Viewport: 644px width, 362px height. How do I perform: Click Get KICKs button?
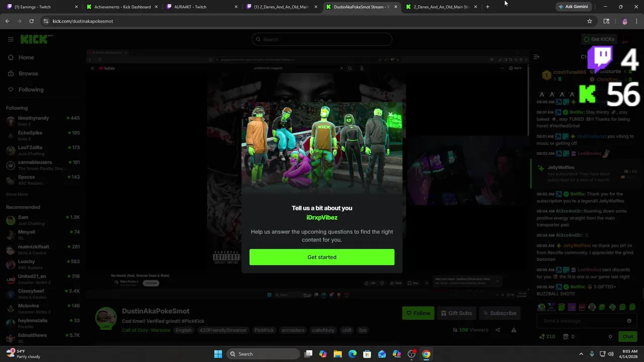click(x=599, y=39)
